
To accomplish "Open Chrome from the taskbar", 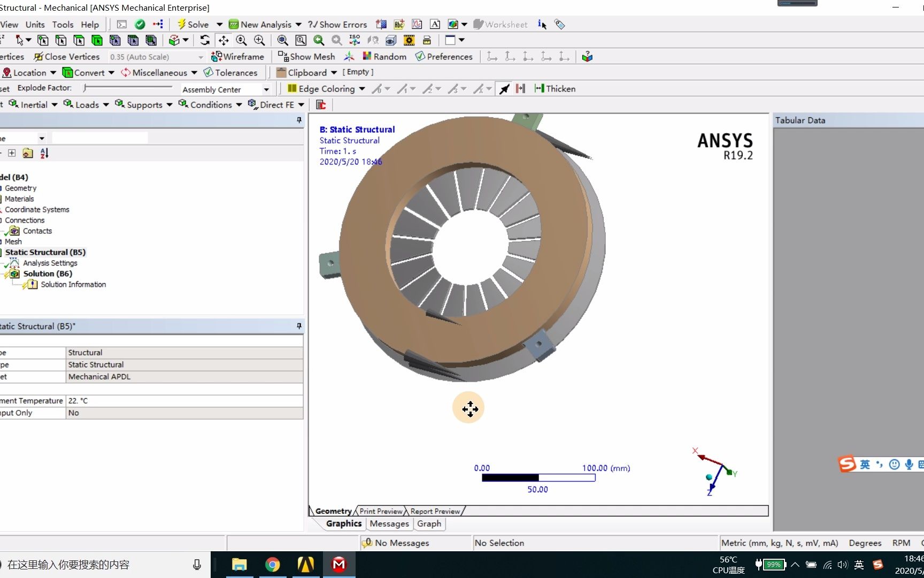I will point(273,565).
